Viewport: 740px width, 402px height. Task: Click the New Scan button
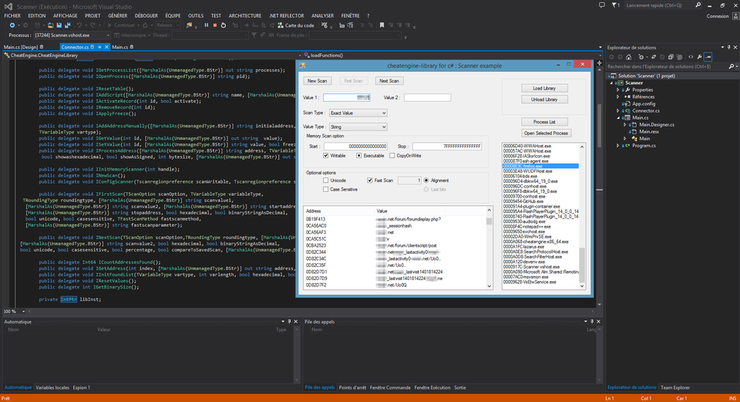click(316, 80)
